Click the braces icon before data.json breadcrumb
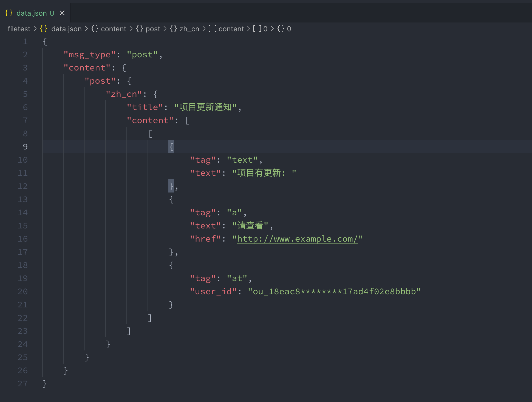This screenshot has height=402, width=532. [44, 29]
